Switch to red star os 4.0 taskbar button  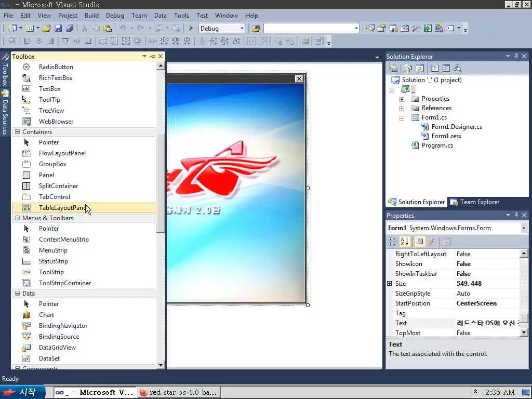pyautogui.click(x=179, y=392)
